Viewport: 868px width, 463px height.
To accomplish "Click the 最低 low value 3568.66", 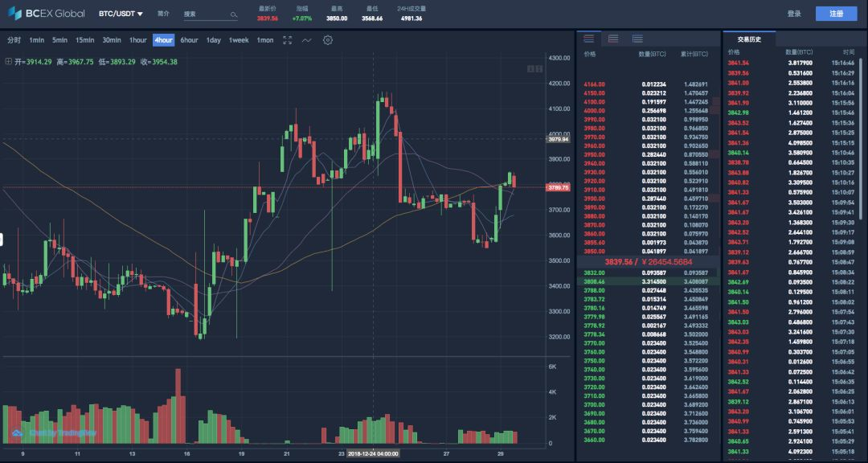I will (x=372, y=18).
